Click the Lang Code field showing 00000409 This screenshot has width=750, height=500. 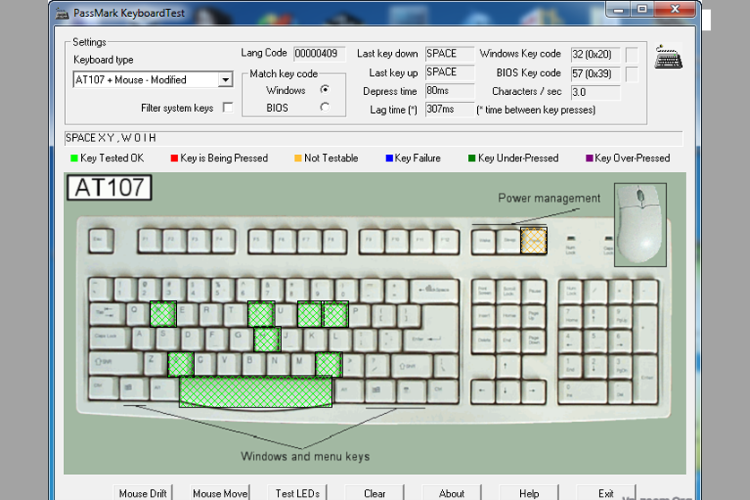[x=319, y=54]
